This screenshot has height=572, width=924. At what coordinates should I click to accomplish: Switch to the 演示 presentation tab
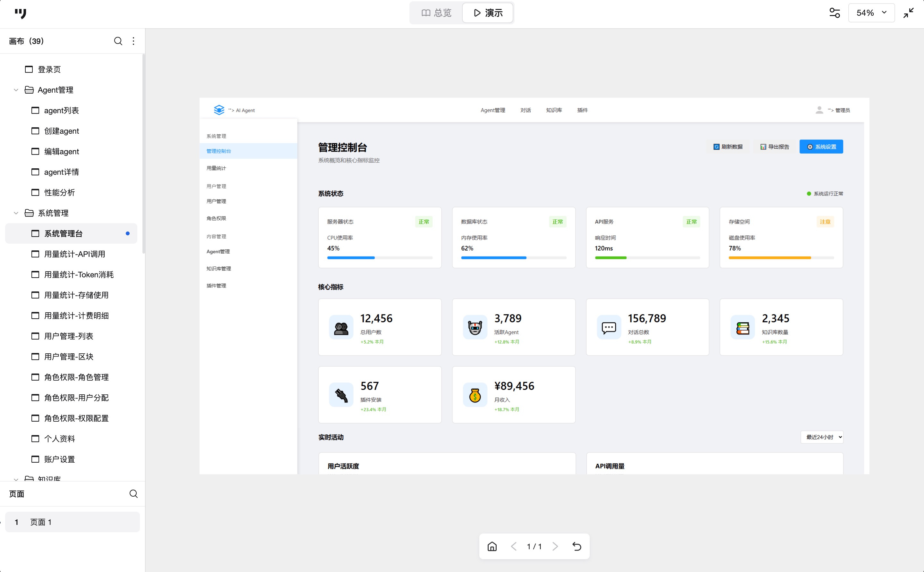(x=488, y=13)
